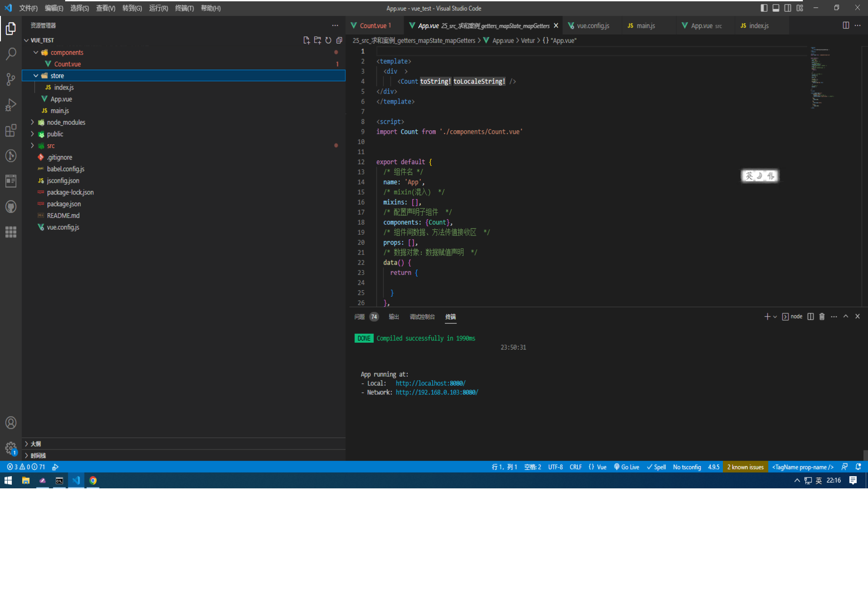Screen dimensions: 868x591
Task: Open the Windows Start menu
Action: coord(8,481)
